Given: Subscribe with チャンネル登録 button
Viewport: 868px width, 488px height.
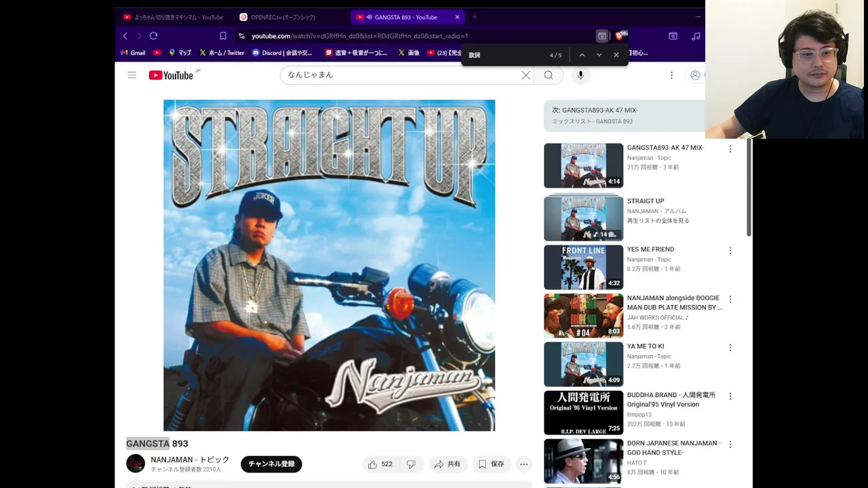Looking at the screenshot, I should coord(271,464).
